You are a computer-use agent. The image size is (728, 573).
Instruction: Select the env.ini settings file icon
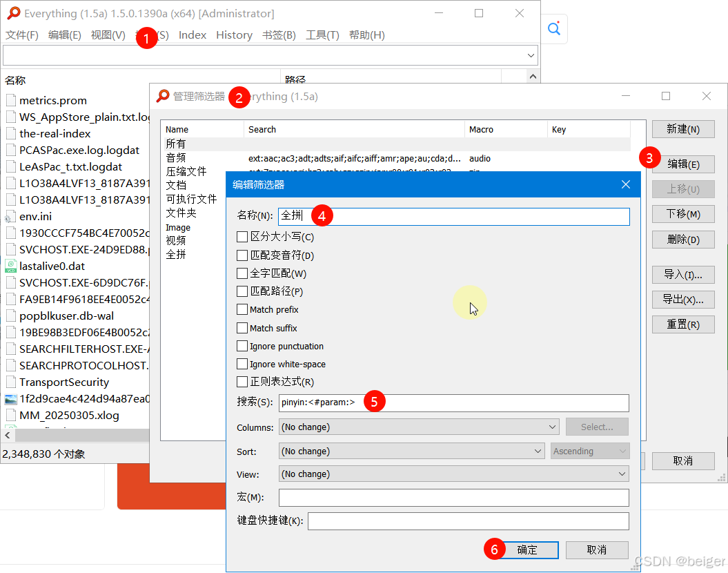pos(10,216)
